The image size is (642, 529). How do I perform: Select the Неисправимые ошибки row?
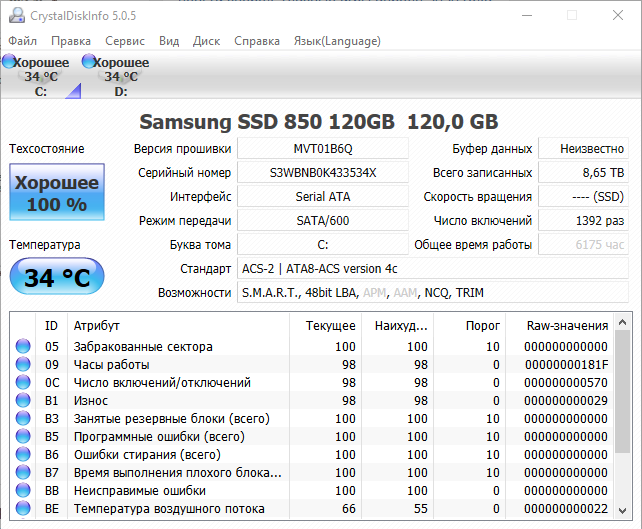[312, 491]
